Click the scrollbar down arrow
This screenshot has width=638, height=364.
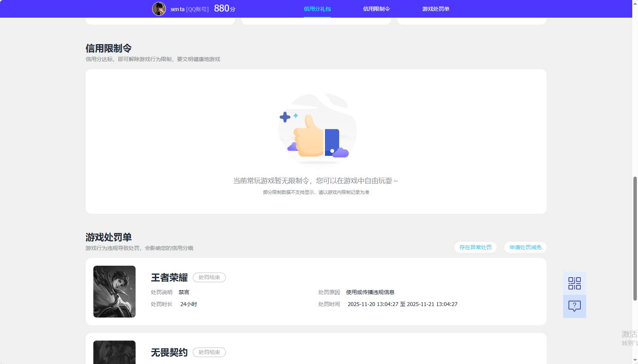click(635, 361)
